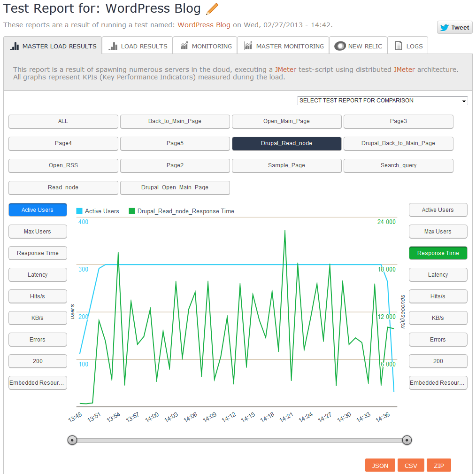Select the Drupal_Back_to_Main_Page label
The width and height of the screenshot is (476, 474).
pos(398,143)
